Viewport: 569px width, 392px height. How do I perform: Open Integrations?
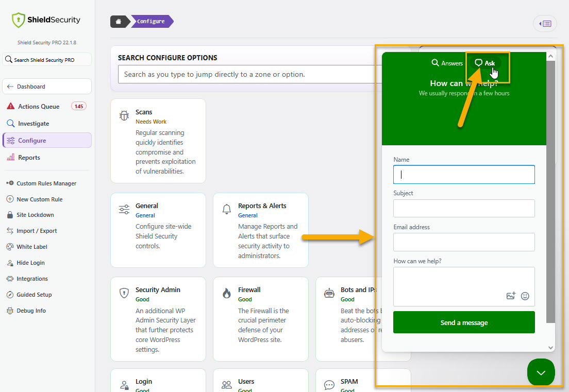32,279
